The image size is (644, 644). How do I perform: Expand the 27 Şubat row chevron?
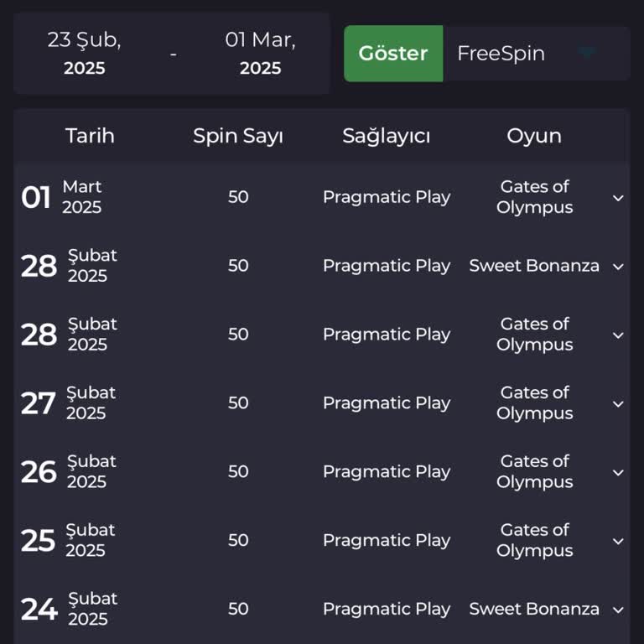coord(618,404)
